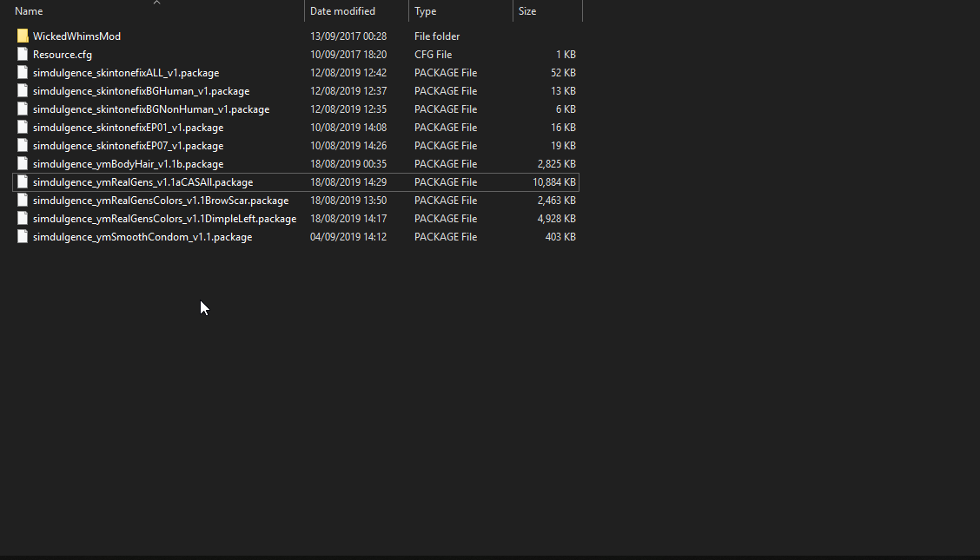
Task: Sort by the Name column header
Action: (x=29, y=11)
